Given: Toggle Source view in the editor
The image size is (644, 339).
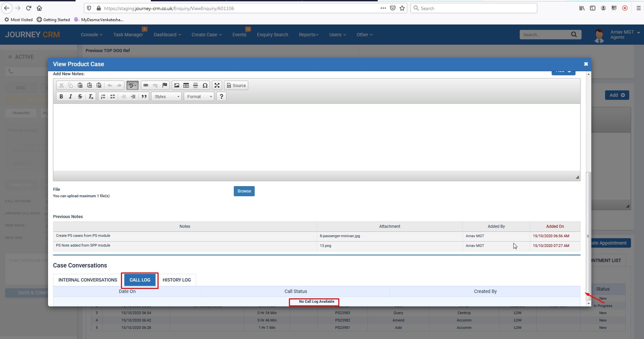Looking at the screenshot, I should 236,85.
